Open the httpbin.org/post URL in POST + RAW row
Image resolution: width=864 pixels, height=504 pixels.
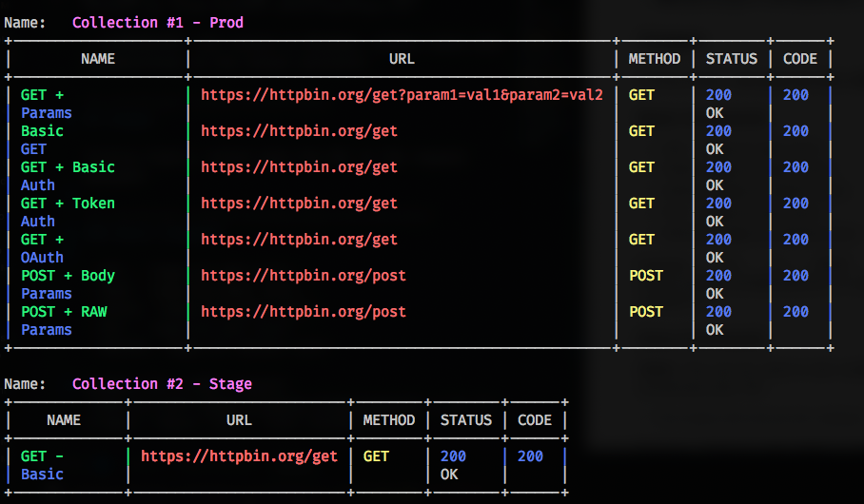click(303, 312)
